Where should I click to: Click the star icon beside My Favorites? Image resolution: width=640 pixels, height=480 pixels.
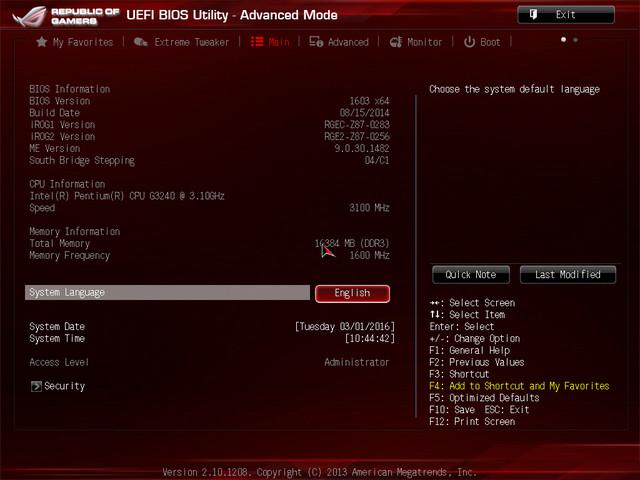pyautogui.click(x=41, y=42)
